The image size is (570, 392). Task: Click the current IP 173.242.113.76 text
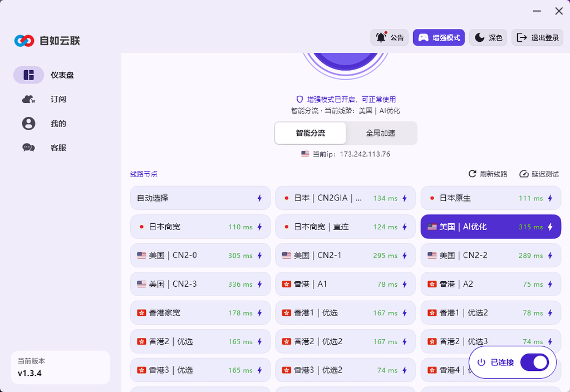(365, 154)
